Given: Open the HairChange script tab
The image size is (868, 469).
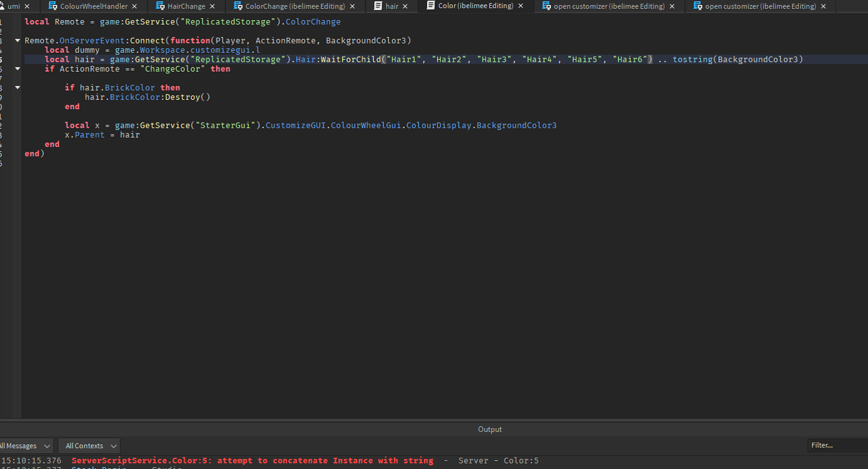Looking at the screenshot, I should click(x=186, y=6).
